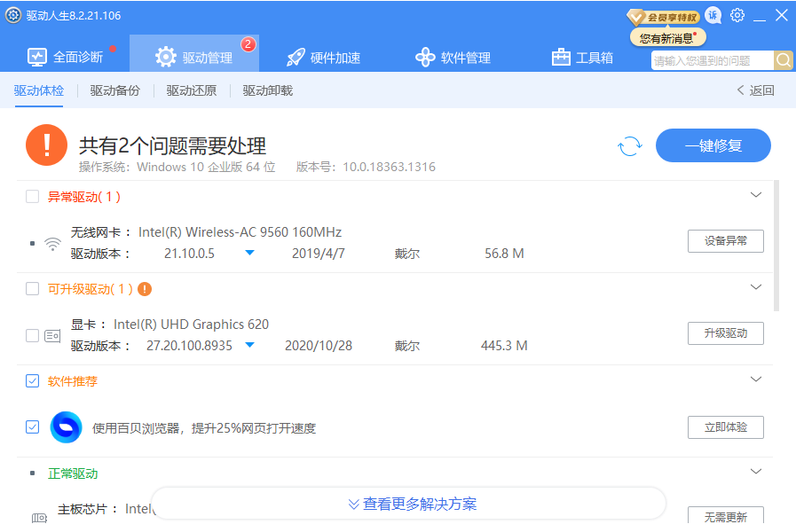Image resolution: width=796 pixels, height=532 pixels.
Task: Open the 工具箱 tab
Action: click(582, 58)
